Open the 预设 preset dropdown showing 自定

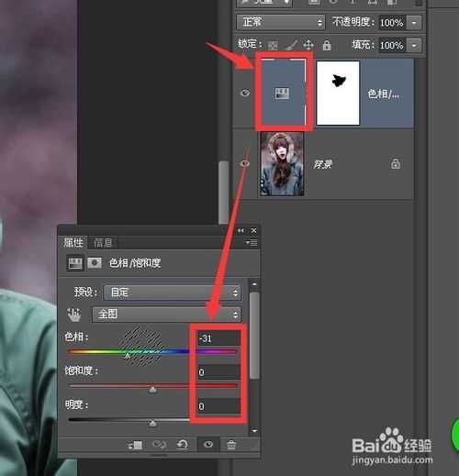173,293
